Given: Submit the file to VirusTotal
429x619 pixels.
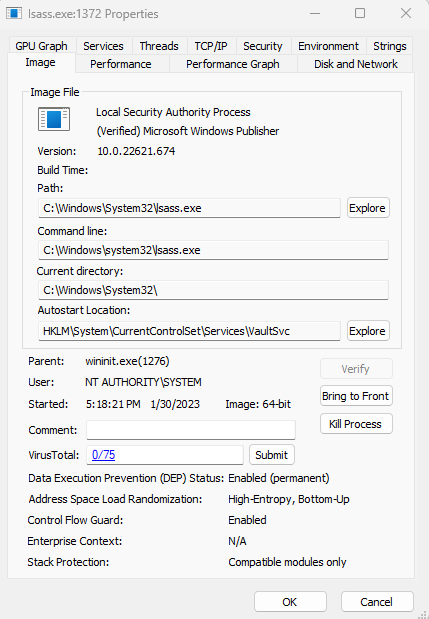Looking at the screenshot, I should 272,455.
